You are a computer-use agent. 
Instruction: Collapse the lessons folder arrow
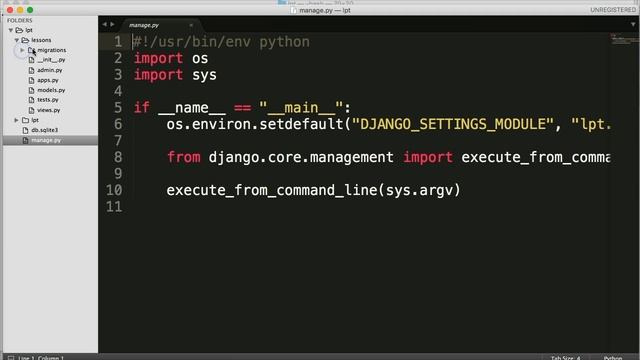(17, 40)
